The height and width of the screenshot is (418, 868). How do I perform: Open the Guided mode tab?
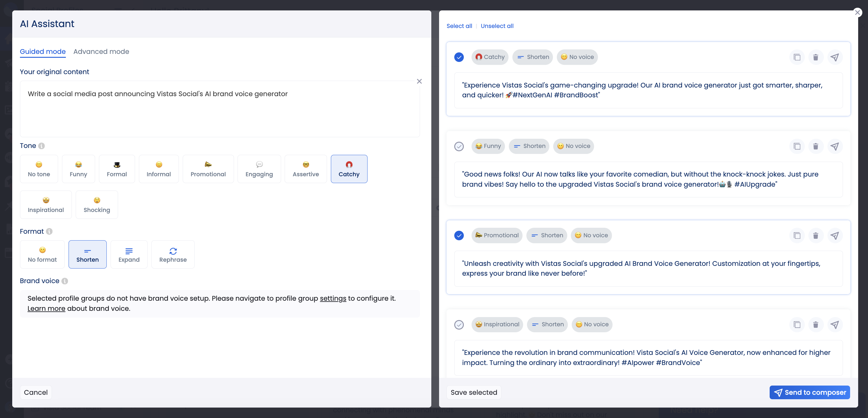click(x=42, y=52)
